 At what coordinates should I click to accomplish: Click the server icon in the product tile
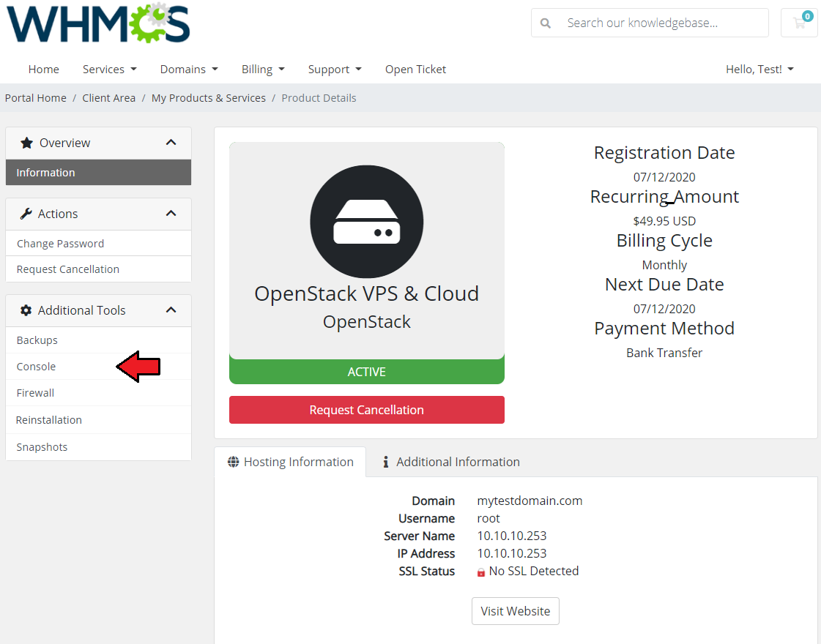[366, 221]
